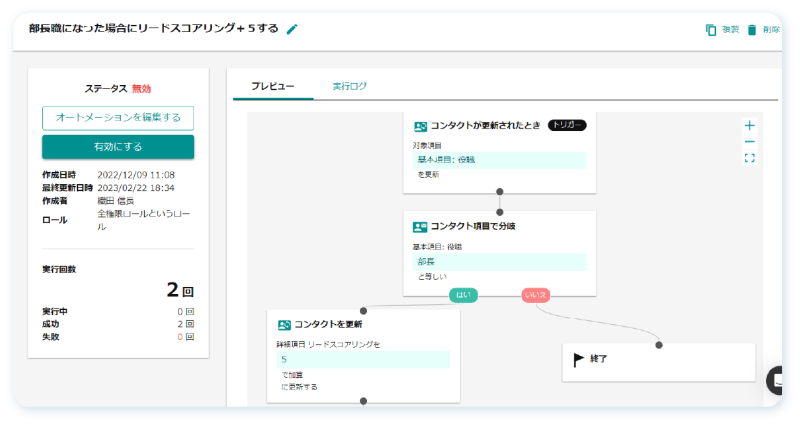Click contact icon on コンタクトを更新 node
This screenshot has width=800, height=425.
click(284, 324)
